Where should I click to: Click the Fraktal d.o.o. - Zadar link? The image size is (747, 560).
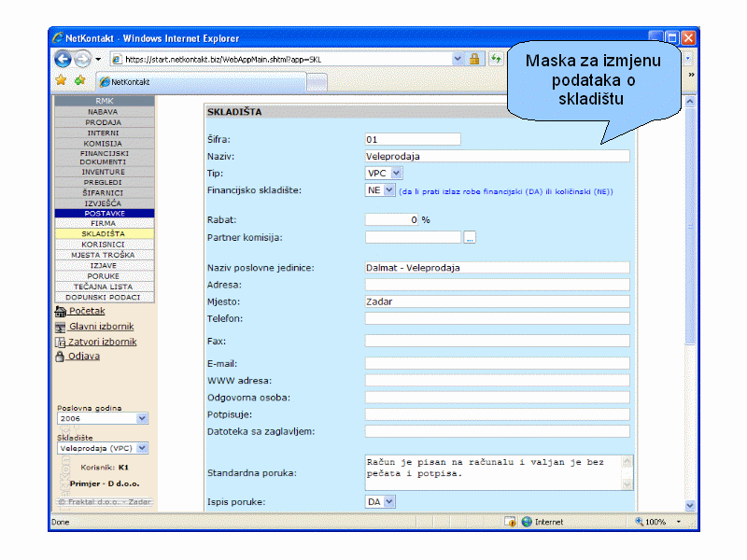(105, 502)
